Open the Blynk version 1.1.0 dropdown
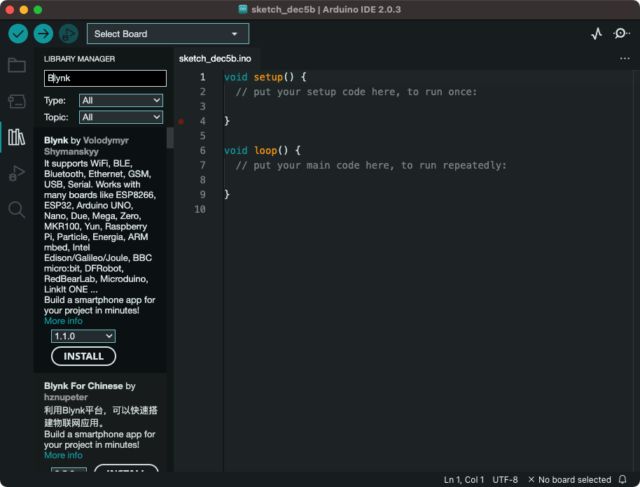 [x=83, y=337]
